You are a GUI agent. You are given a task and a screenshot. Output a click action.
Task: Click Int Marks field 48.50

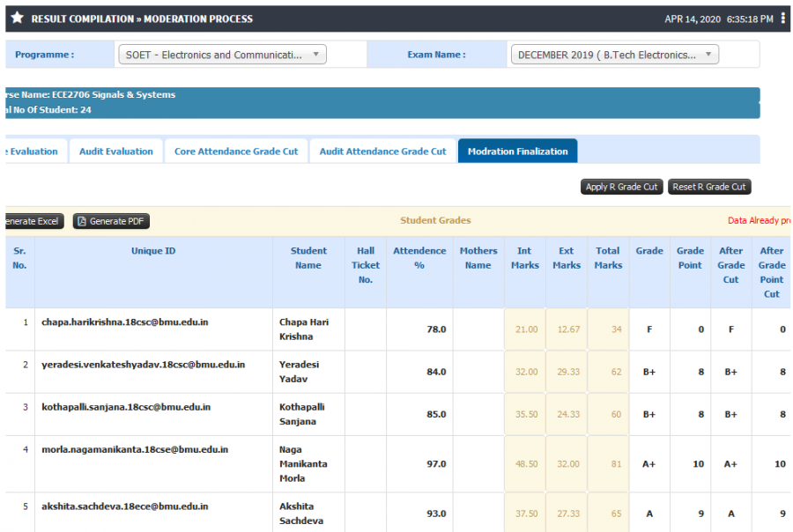tap(525, 463)
